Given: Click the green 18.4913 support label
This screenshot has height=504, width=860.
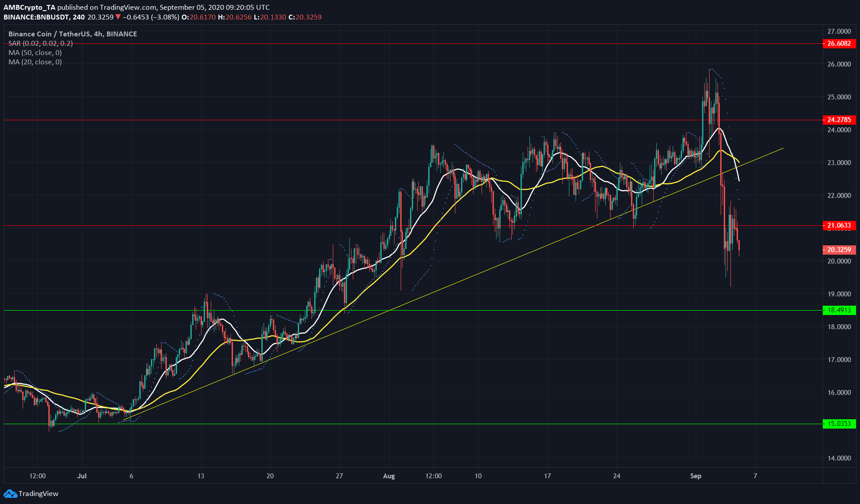Looking at the screenshot, I should tap(839, 310).
